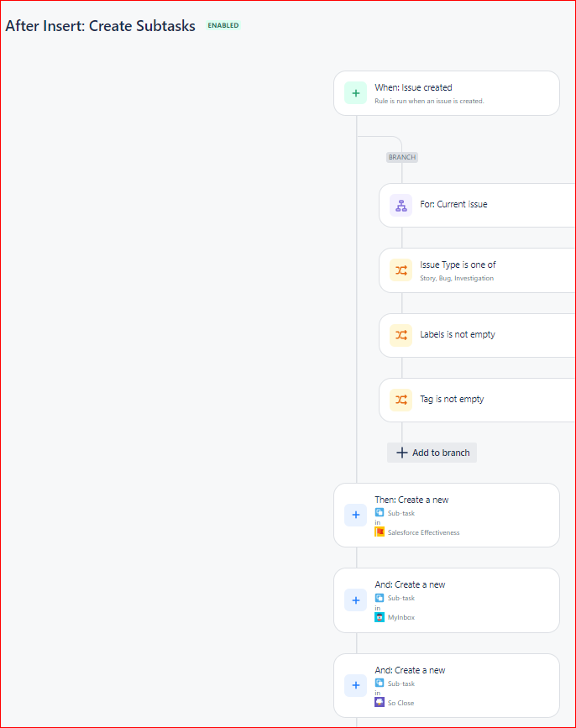Click the purple branch hierarchy icon

click(401, 205)
